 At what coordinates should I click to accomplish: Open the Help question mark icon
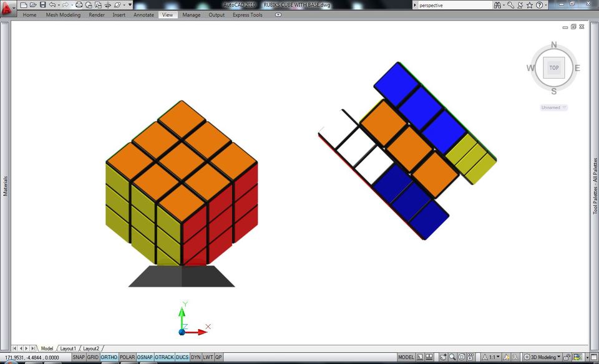(539, 5)
